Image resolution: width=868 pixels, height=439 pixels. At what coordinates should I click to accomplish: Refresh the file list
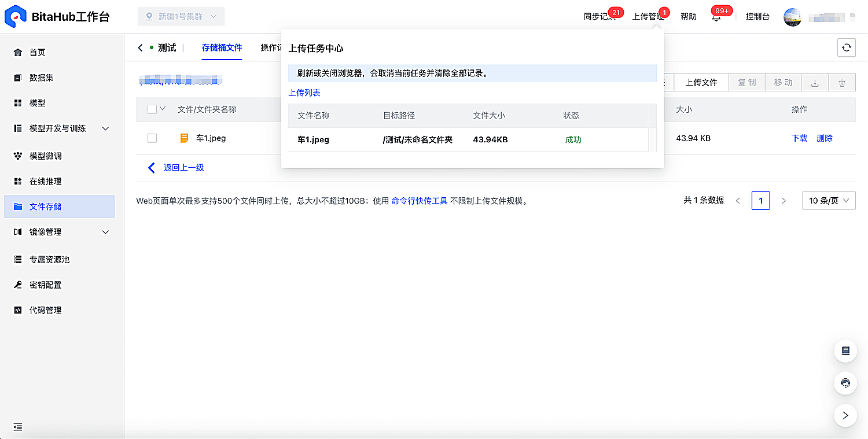847,47
